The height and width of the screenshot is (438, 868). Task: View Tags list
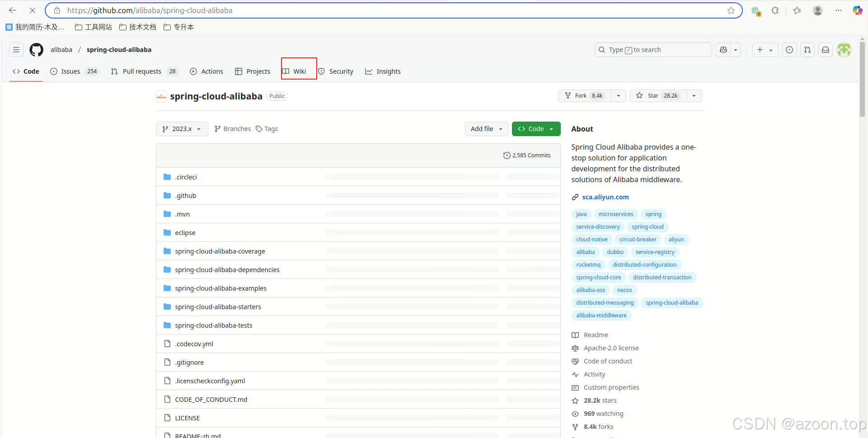coord(267,129)
